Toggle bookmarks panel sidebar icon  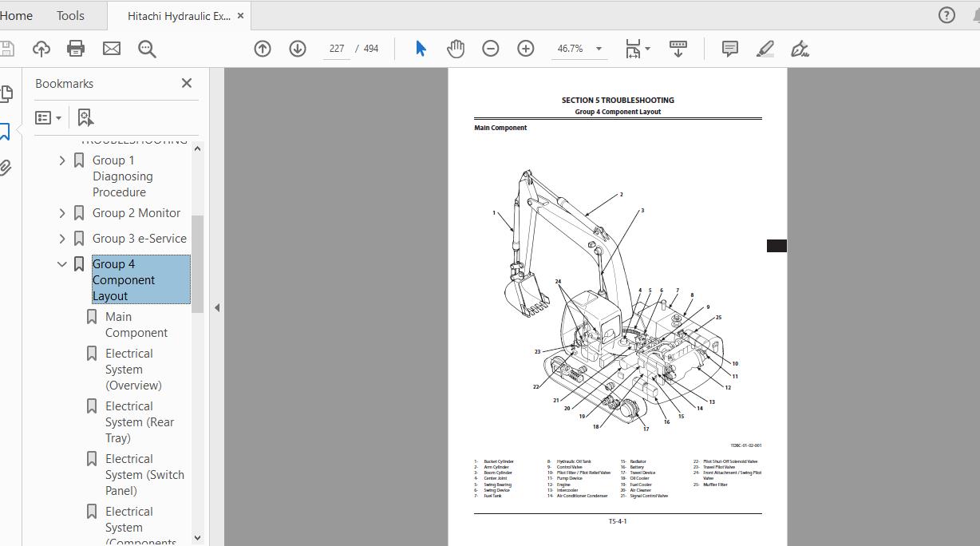(4, 132)
